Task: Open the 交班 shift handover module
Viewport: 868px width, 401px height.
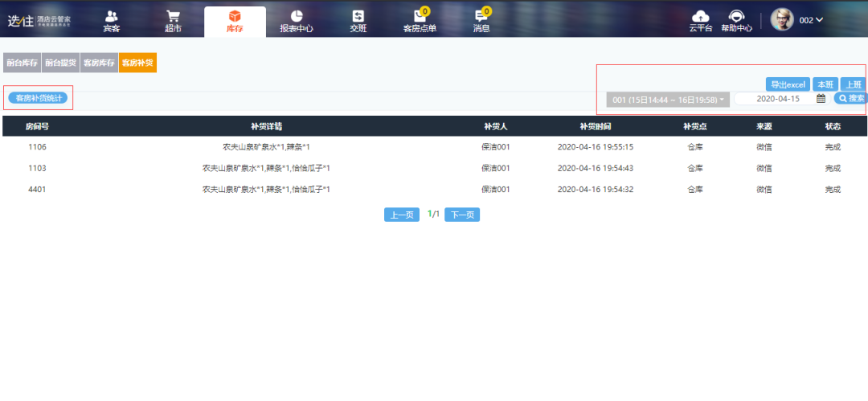Action: click(x=358, y=22)
